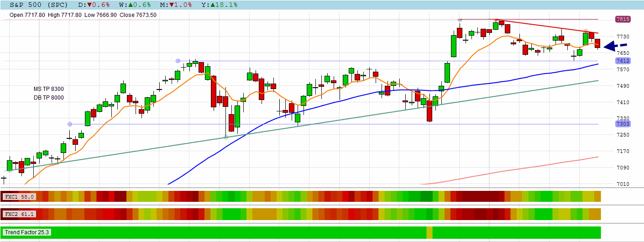
Task: Select the 7612 price level label
Action: pos(623,61)
